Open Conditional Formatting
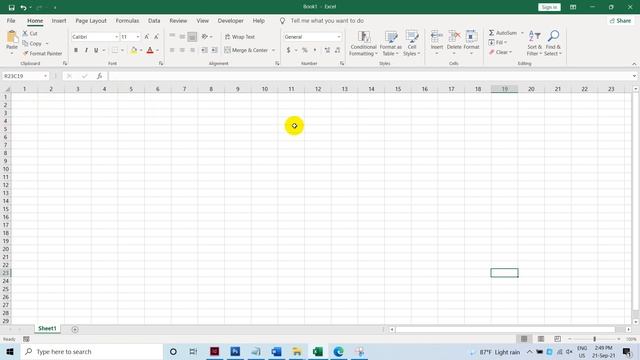 point(363,43)
